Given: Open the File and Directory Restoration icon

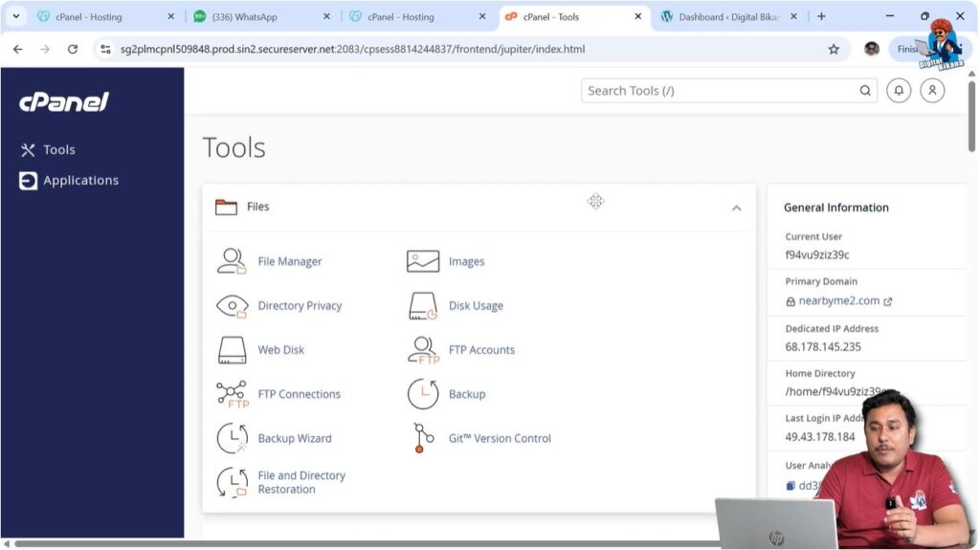Looking at the screenshot, I should [x=232, y=482].
